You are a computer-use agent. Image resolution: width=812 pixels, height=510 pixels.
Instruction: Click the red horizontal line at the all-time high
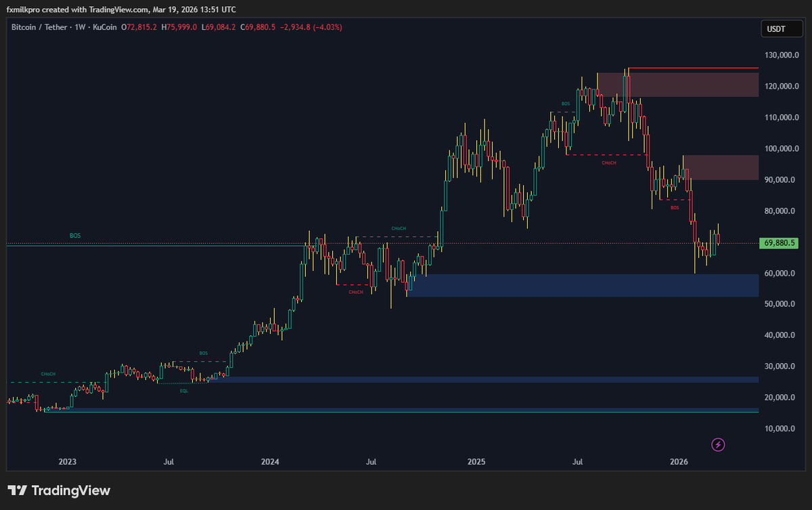[x=694, y=68]
